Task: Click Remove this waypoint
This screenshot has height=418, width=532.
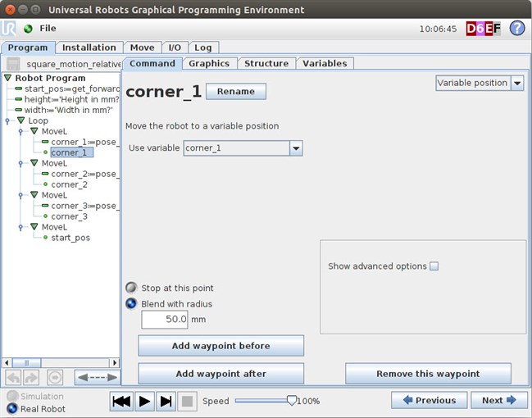Action: (x=428, y=374)
